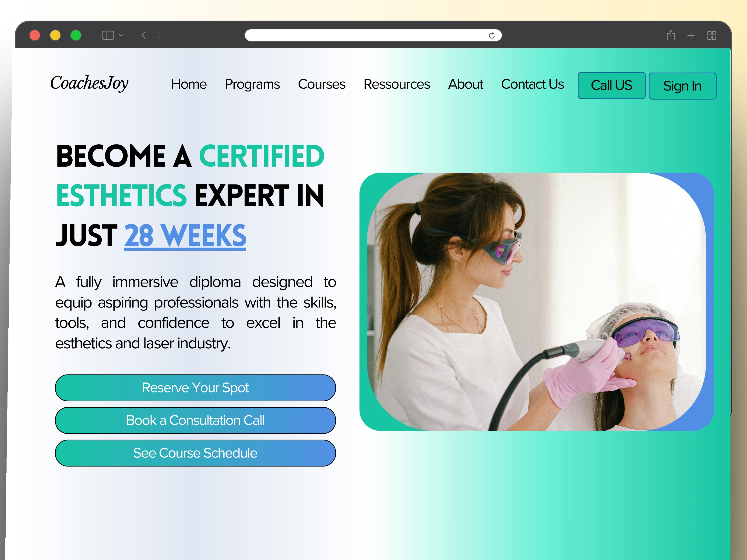Screen dimensions: 747x560
Task: Click the Sign In button
Action: click(x=682, y=86)
